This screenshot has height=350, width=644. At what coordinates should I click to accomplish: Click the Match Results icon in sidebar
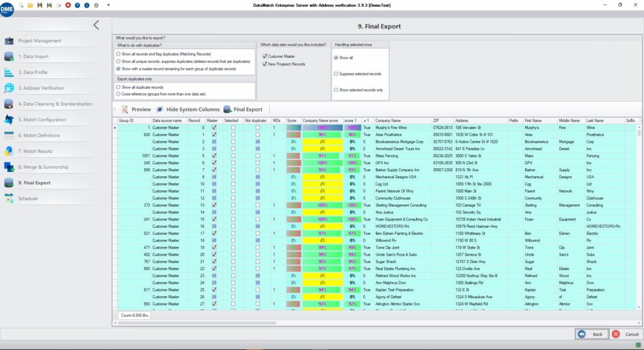click(9, 151)
